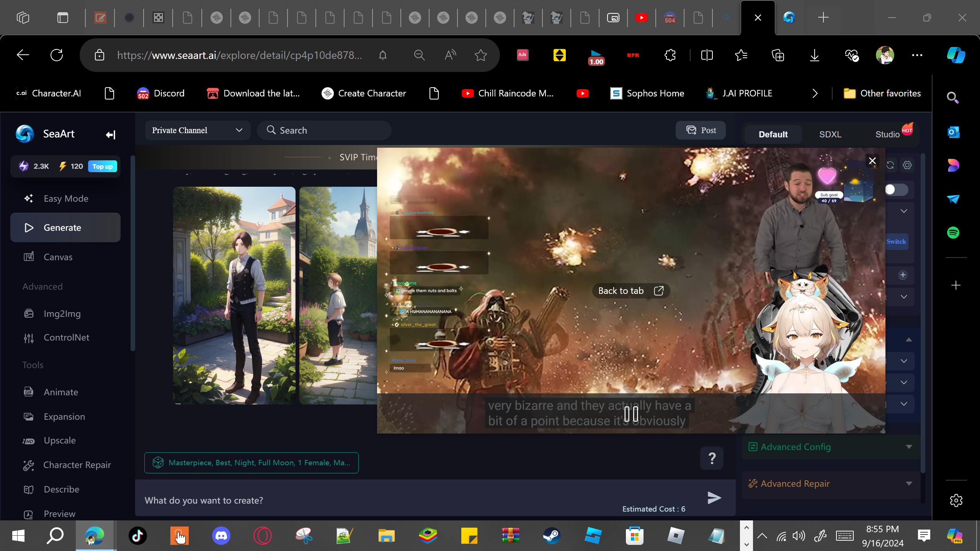Open the settings gear in the right panel

click(x=907, y=165)
